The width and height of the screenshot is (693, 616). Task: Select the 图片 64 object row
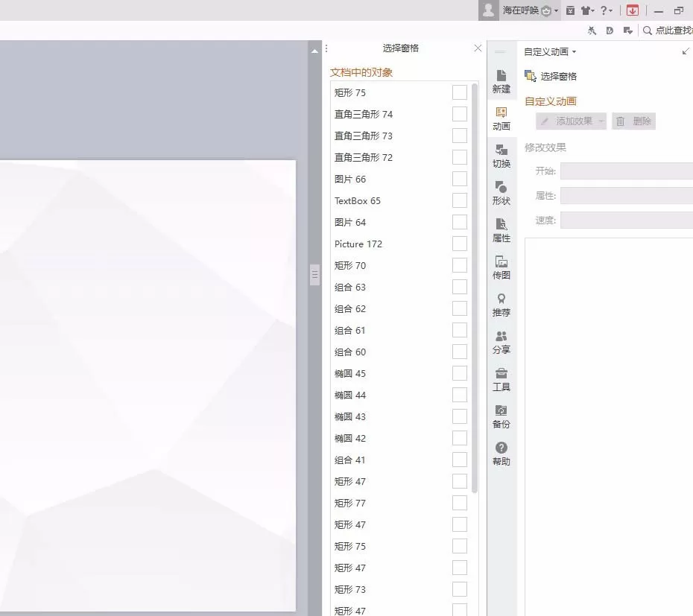pyautogui.click(x=400, y=222)
